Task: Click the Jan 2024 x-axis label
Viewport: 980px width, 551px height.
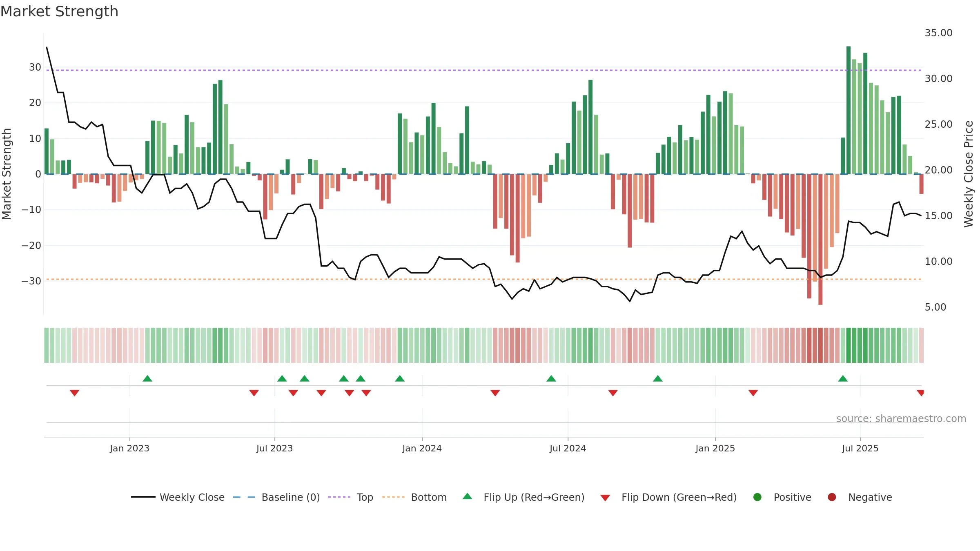Action: click(x=422, y=448)
